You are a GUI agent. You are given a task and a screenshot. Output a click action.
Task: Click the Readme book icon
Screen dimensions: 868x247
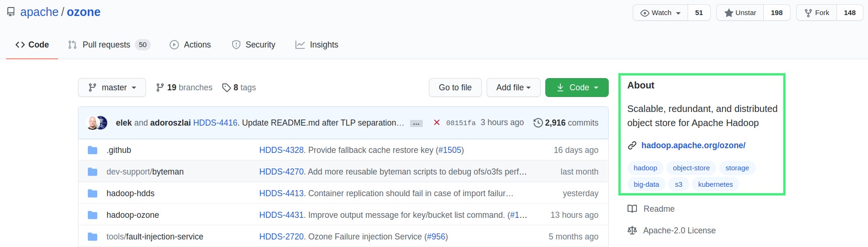632,209
